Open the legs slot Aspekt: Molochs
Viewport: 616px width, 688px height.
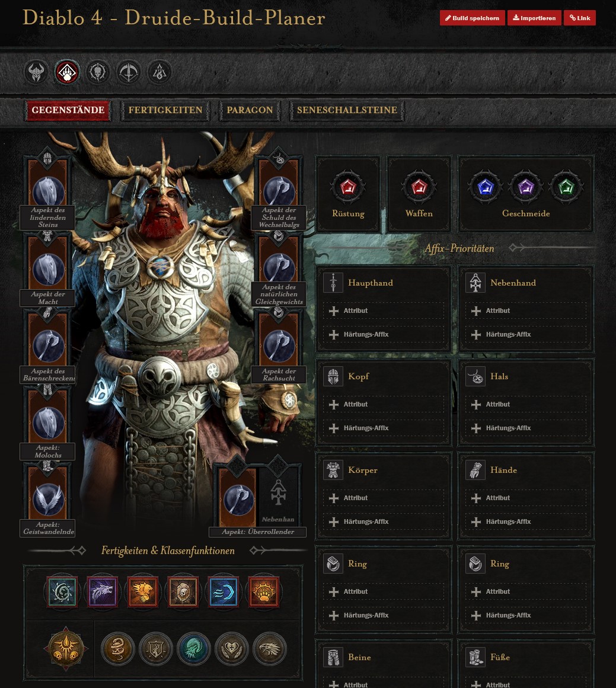(48, 422)
